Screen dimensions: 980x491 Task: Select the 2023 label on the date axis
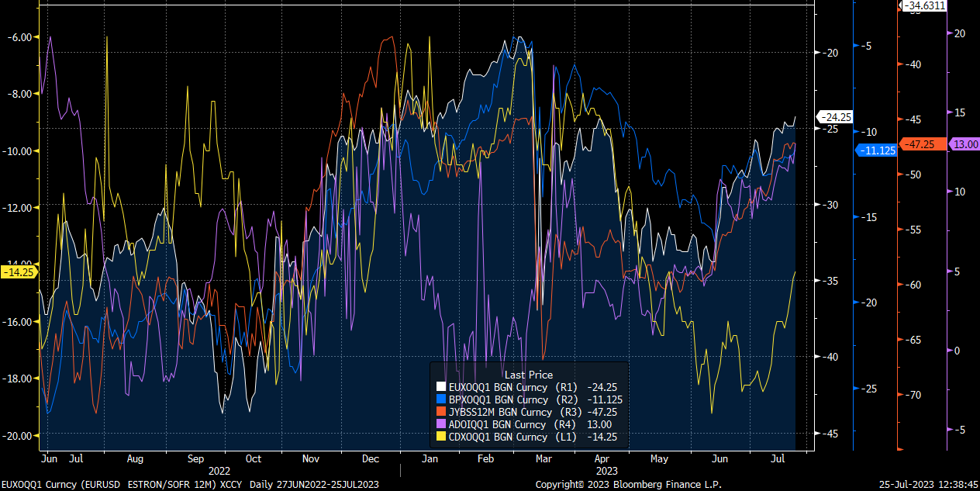pyautogui.click(x=606, y=470)
